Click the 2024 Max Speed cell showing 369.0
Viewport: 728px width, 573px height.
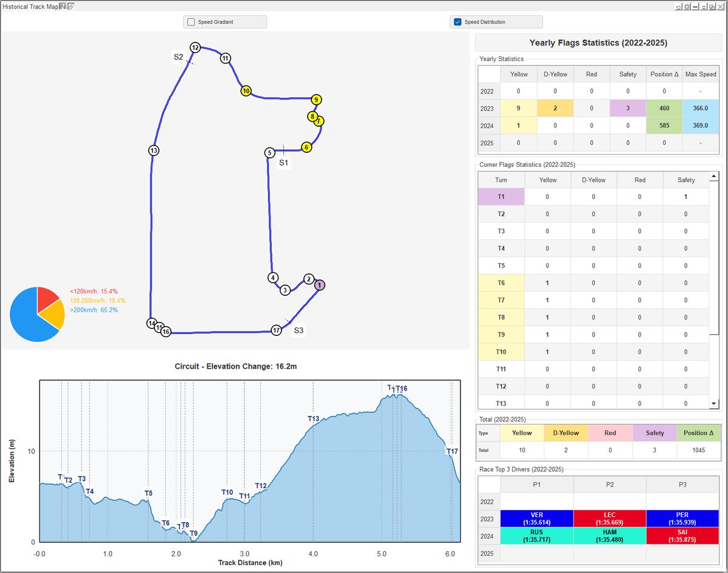pyautogui.click(x=701, y=126)
